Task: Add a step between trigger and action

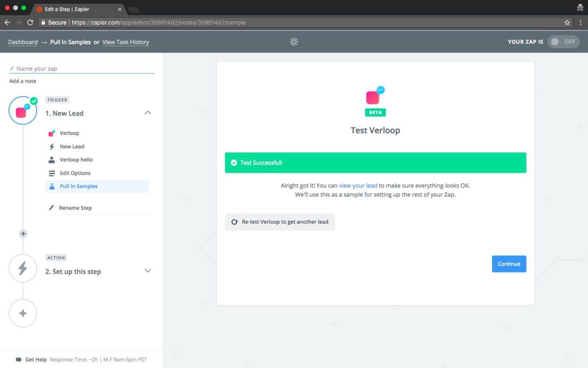Action: click(x=23, y=233)
